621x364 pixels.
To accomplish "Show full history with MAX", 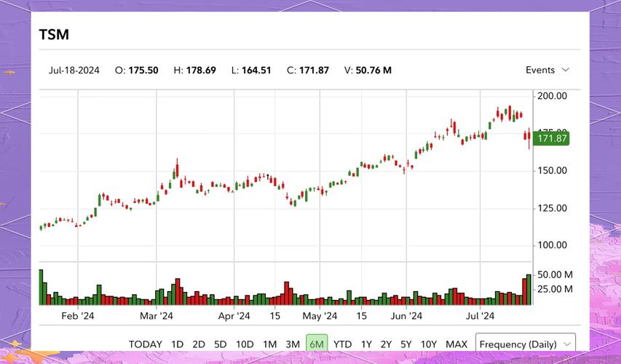I will point(456,344).
